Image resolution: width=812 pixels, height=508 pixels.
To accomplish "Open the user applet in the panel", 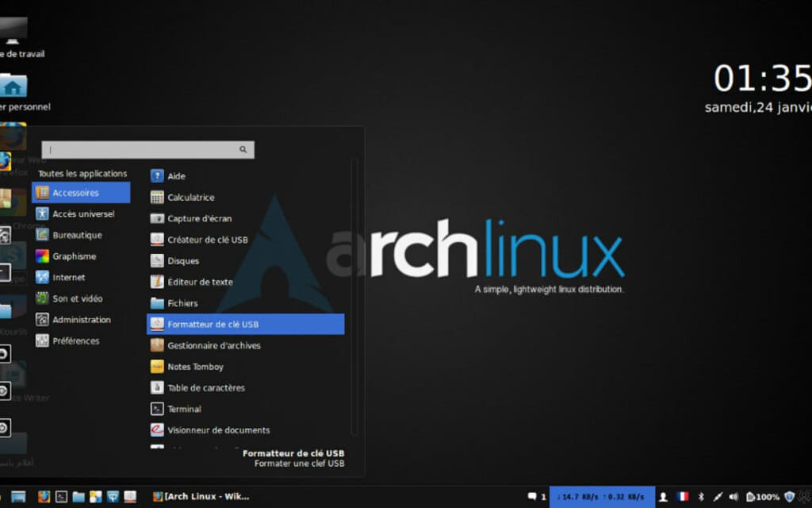I will [x=663, y=497].
